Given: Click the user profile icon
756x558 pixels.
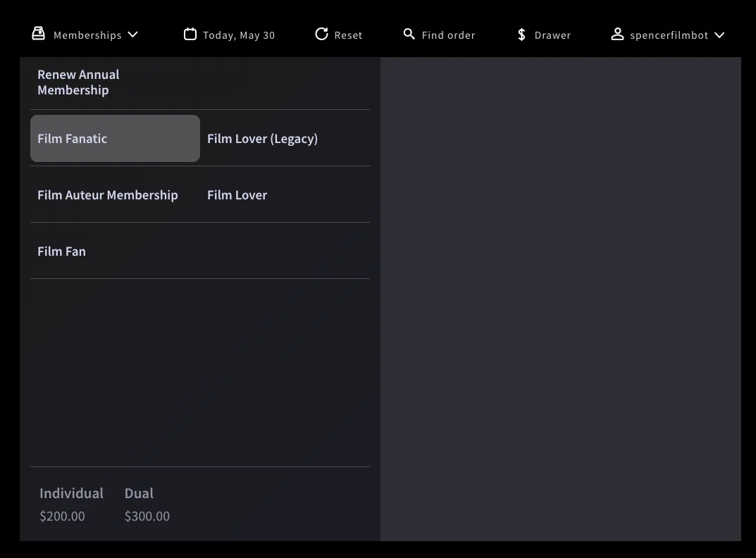Looking at the screenshot, I should click(x=618, y=35).
